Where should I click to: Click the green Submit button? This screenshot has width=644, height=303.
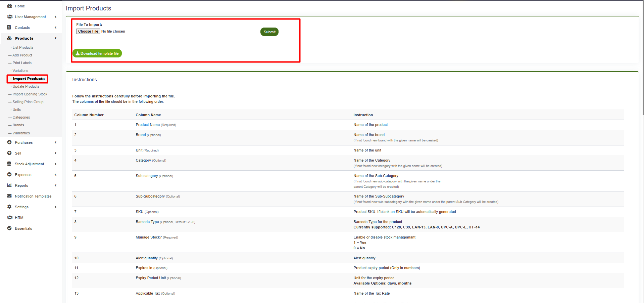tap(269, 32)
